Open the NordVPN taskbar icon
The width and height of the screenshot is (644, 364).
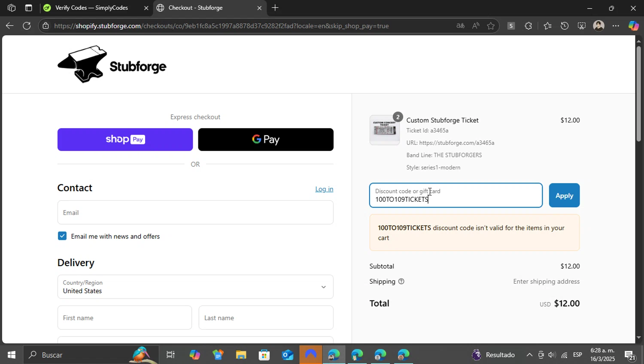click(x=310, y=355)
